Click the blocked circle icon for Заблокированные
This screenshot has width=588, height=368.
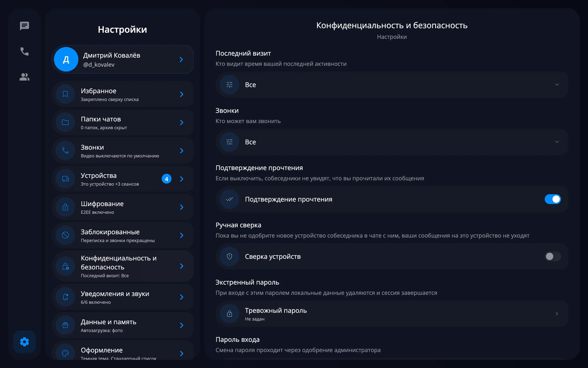click(x=65, y=235)
